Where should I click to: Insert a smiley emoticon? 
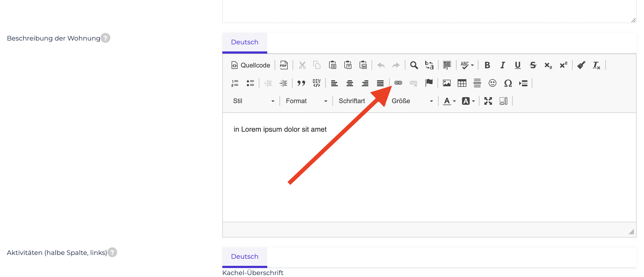(493, 83)
